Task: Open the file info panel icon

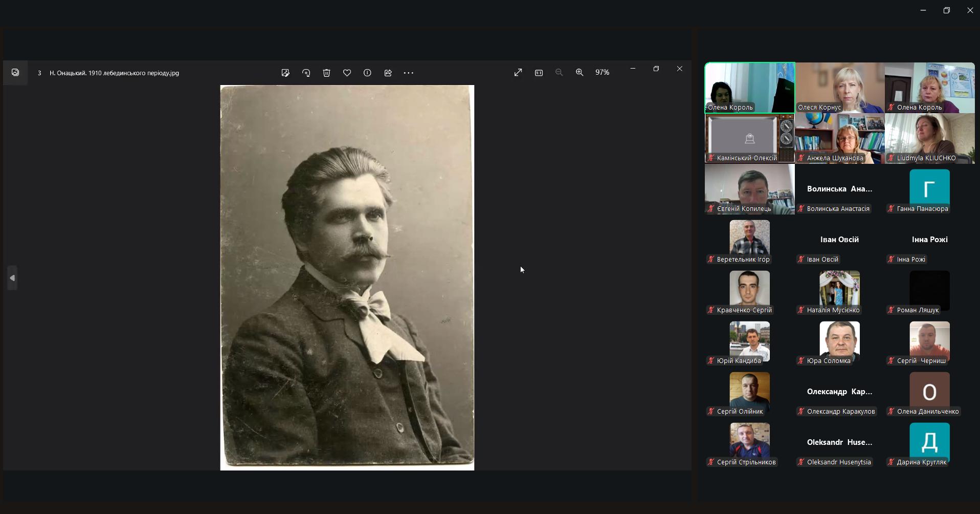Action: tap(367, 73)
